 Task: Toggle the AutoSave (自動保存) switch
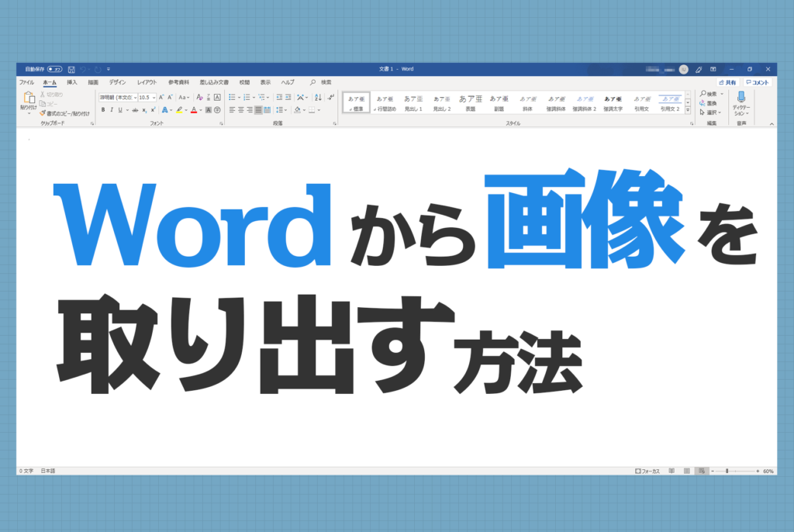pyautogui.click(x=54, y=69)
